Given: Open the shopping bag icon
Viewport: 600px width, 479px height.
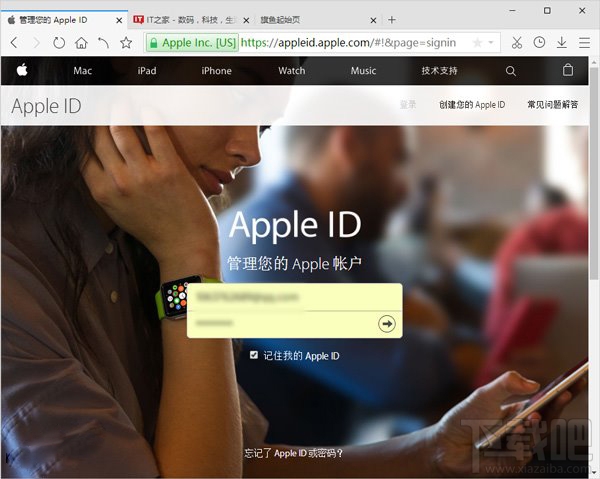Looking at the screenshot, I should pyautogui.click(x=568, y=70).
